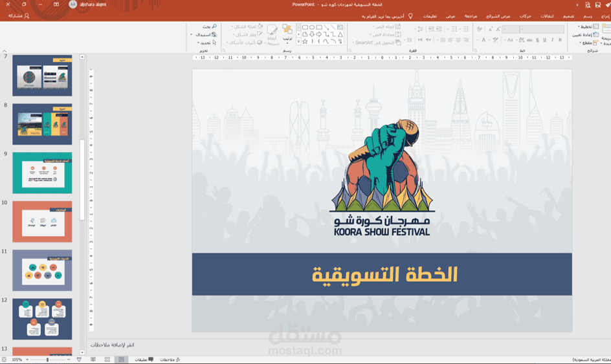Click the increase font size icon
611x364 pixels.
coord(498,29)
